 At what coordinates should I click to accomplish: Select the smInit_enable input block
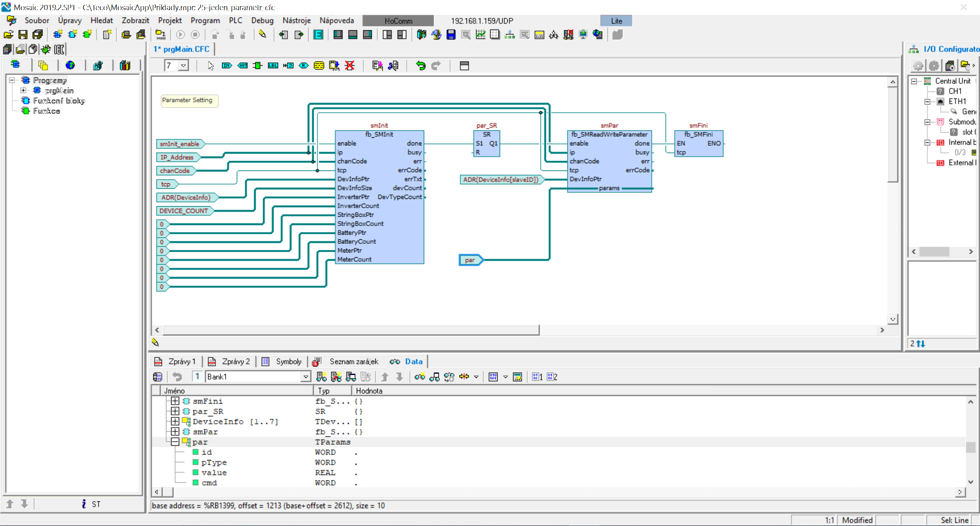tap(181, 144)
